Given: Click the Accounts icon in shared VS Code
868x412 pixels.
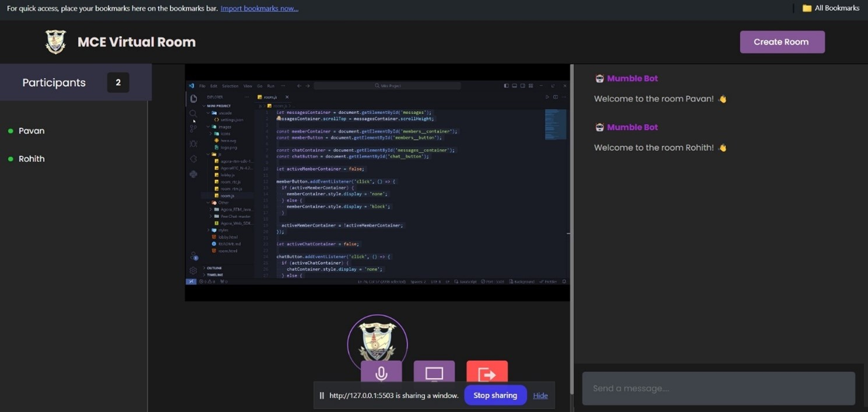Looking at the screenshot, I should (194, 256).
